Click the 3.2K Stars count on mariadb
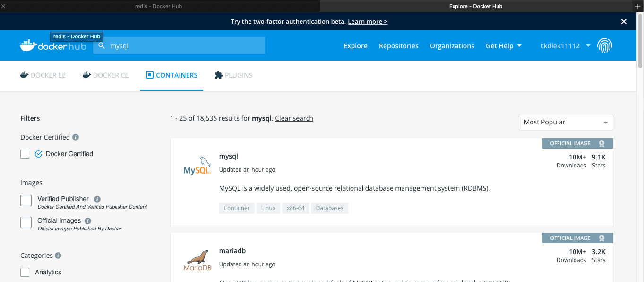644x282 pixels. point(599,256)
